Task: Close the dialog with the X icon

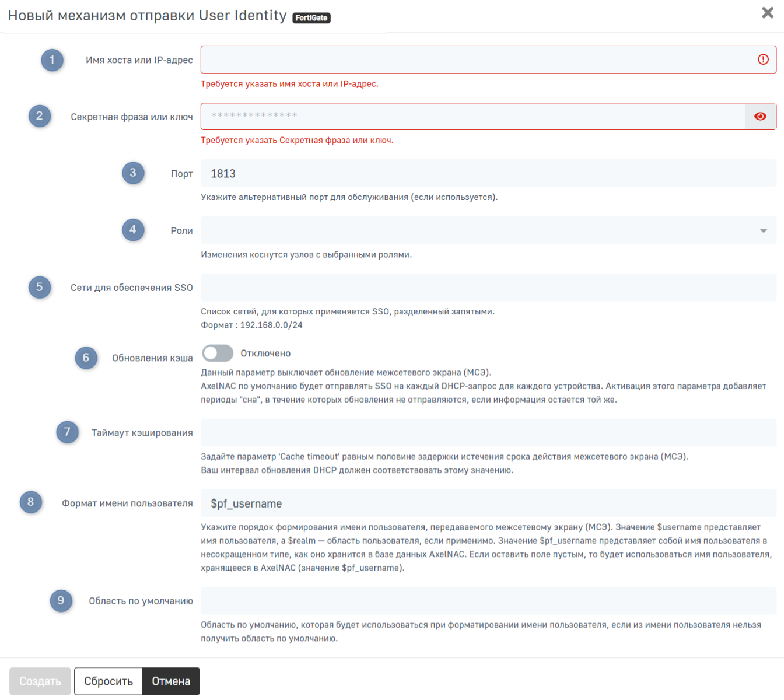Action: tap(768, 13)
